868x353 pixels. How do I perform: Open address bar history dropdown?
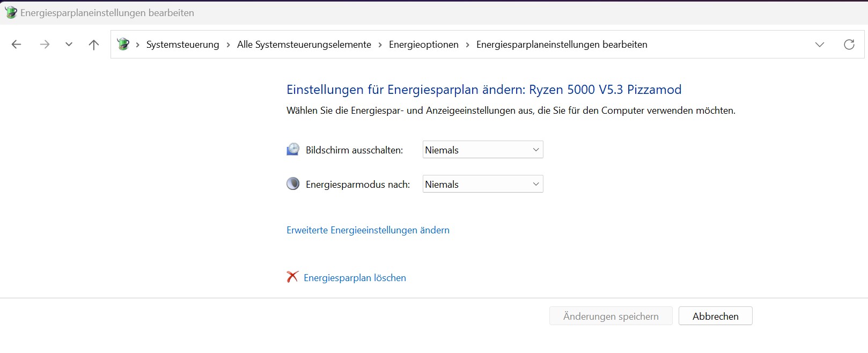tap(820, 45)
